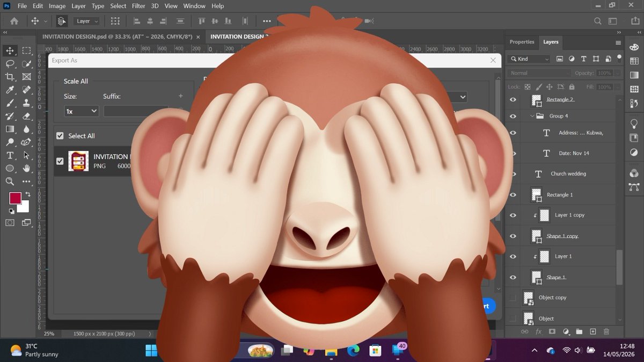Add another export size with plus

(181, 96)
